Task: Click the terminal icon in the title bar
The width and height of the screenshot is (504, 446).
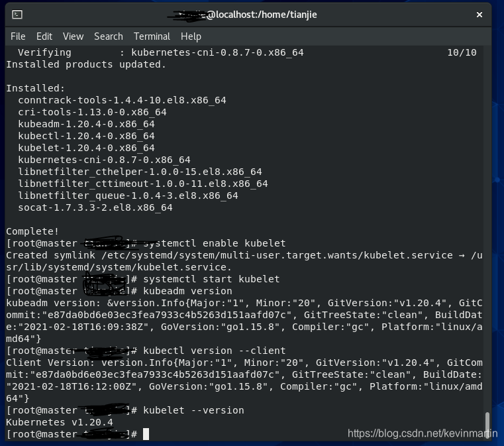Action: point(17,15)
